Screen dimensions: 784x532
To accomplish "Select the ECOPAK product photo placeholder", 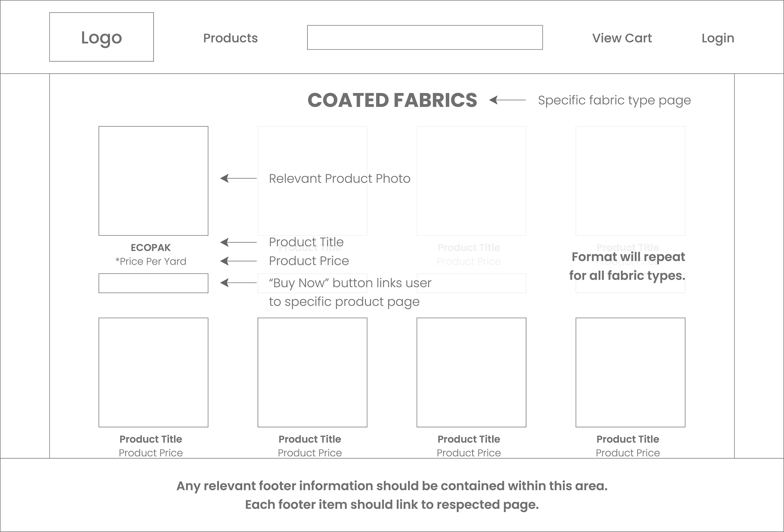I will [153, 181].
